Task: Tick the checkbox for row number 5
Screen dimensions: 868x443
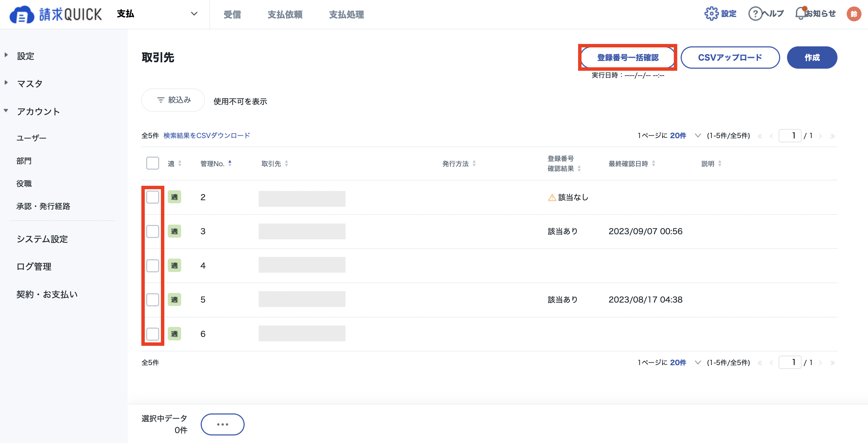Action: pos(153,299)
